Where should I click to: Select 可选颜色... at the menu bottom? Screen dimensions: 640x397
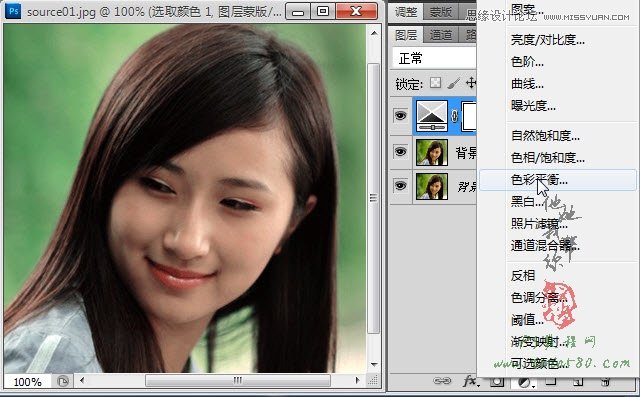click(539, 363)
